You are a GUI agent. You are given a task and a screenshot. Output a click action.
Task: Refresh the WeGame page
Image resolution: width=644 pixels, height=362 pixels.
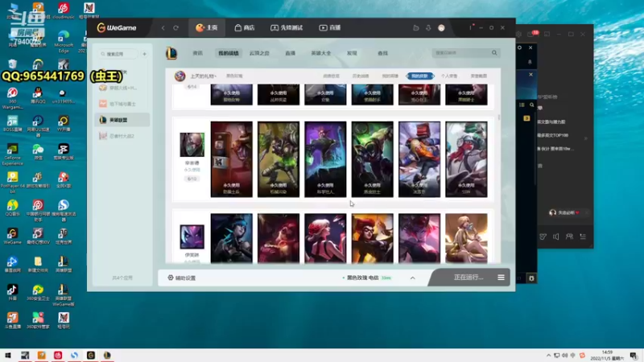[175, 28]
